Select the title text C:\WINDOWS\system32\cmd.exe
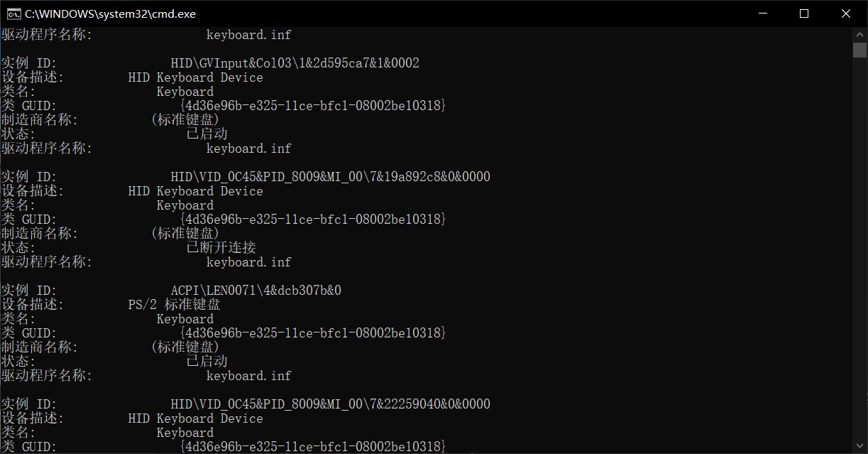Screen dimensions: 868x454 (x=110, y=13)
